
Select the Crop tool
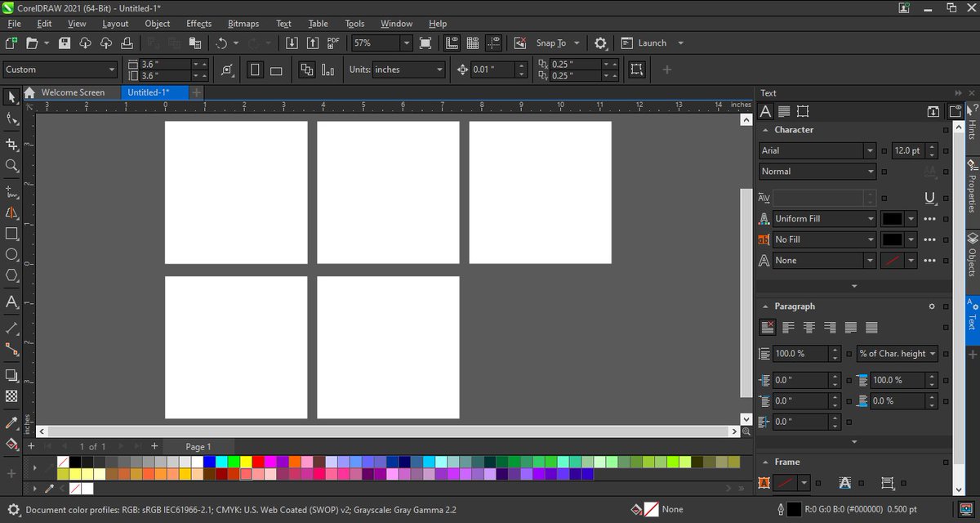[x=11, y=145]
